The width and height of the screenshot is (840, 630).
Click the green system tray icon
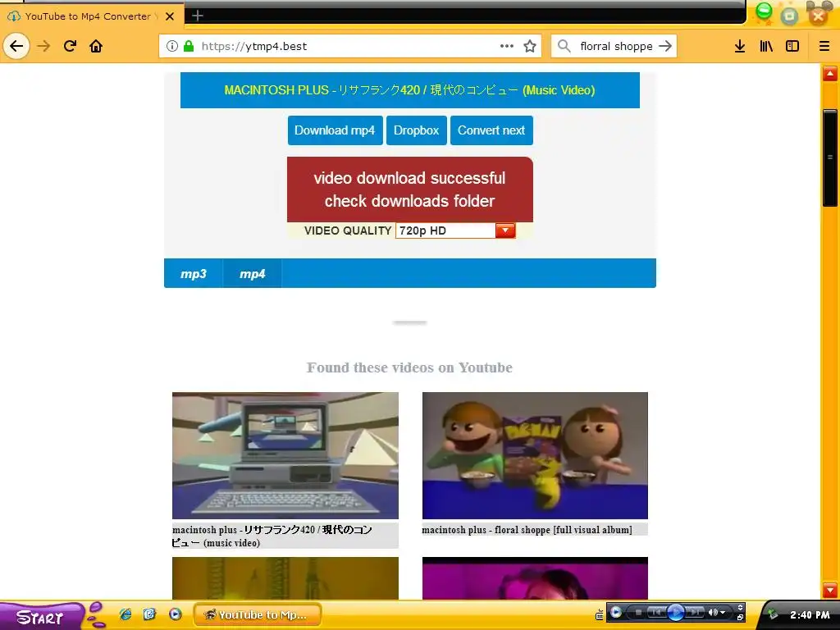pyautogui.click(x=772, y=614)
